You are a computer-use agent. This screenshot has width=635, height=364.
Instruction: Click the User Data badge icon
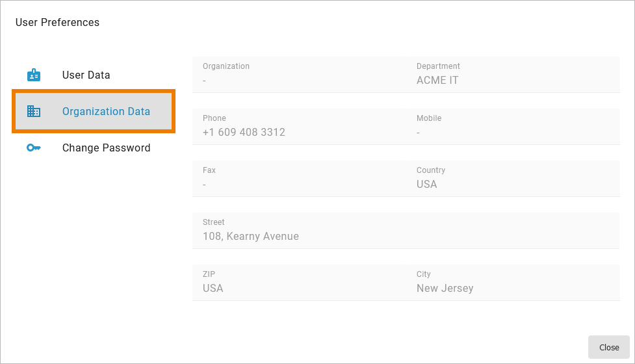34,75
